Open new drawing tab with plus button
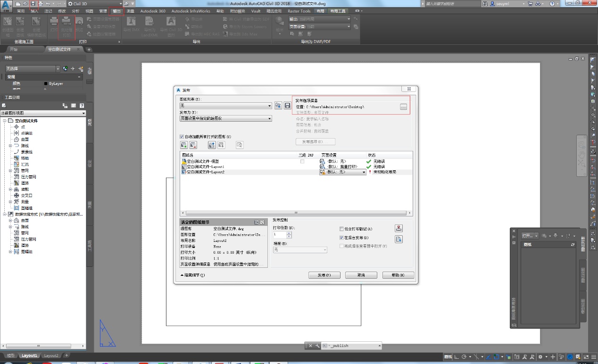This screenshot has width=598, height=364. click(89, 49)
